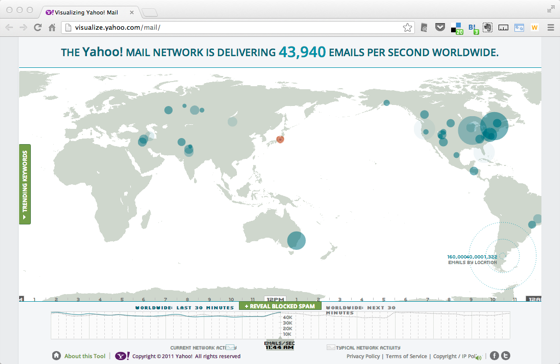
Task: Open the Privacy Policy link
Action: tap(363, 356)
